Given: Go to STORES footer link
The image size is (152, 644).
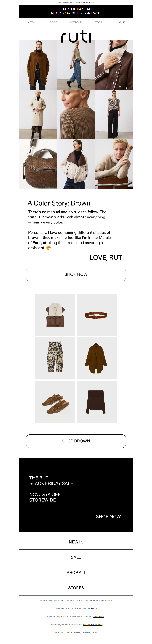Looking at the screenshot, I should point(76,588).
